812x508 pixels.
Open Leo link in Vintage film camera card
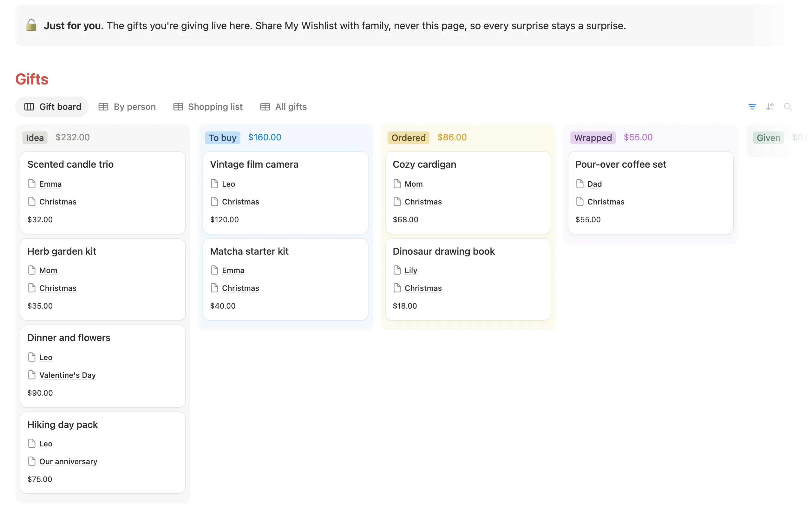[228, 184]
